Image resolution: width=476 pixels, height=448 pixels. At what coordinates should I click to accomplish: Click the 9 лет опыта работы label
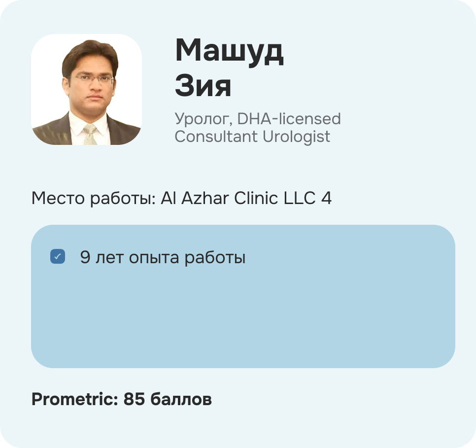click(x=163, y=257)
